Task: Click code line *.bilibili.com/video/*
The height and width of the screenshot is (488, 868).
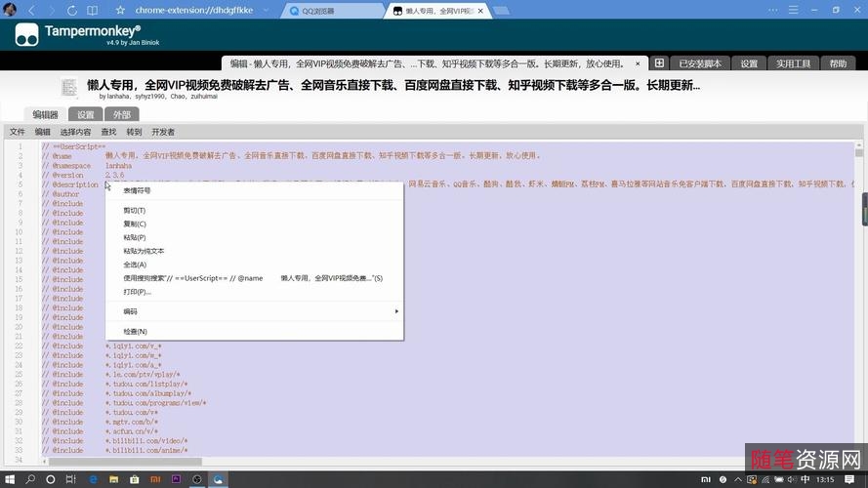Action: 146,441
